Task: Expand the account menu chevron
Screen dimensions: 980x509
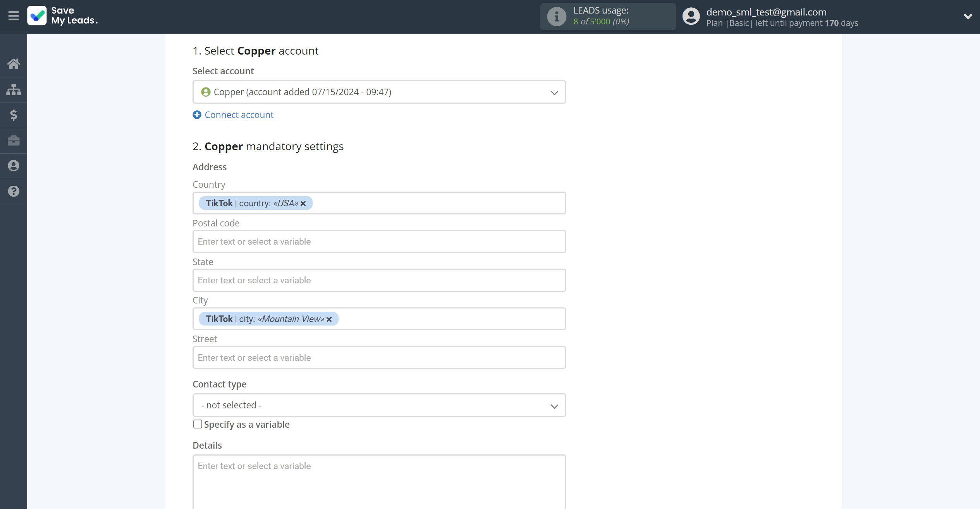Action: tap(968, 16)
